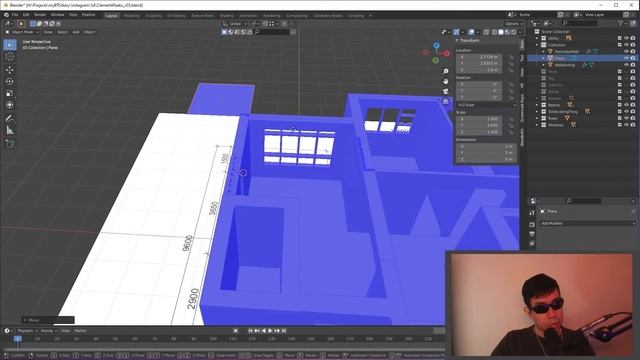Switch viewport shading to Solid
Viewport: 640px width, 360px height.
click(x=501, y=32)
